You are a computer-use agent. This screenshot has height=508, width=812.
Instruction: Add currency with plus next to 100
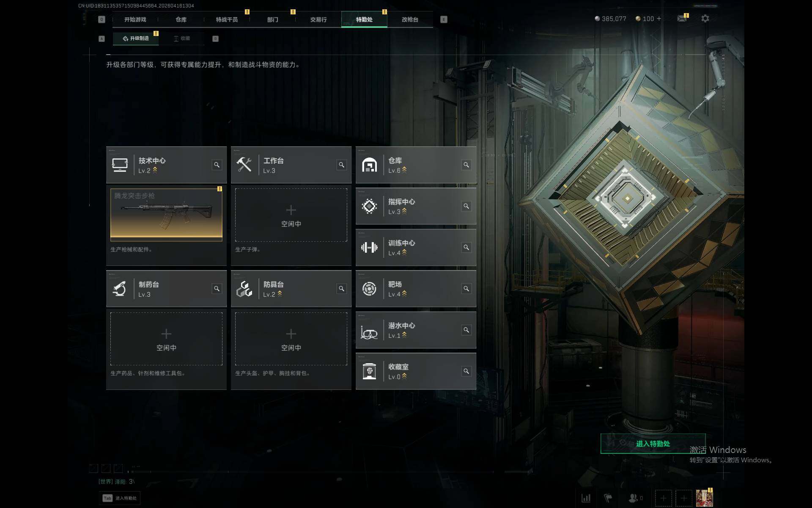point(659,19)
